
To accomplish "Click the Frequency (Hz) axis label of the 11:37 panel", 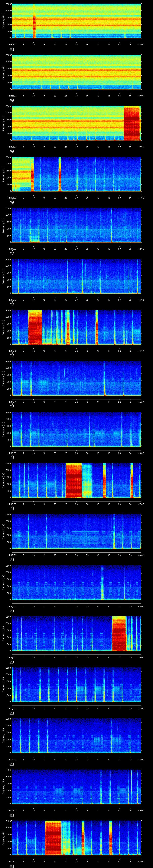I will point(3,21).
